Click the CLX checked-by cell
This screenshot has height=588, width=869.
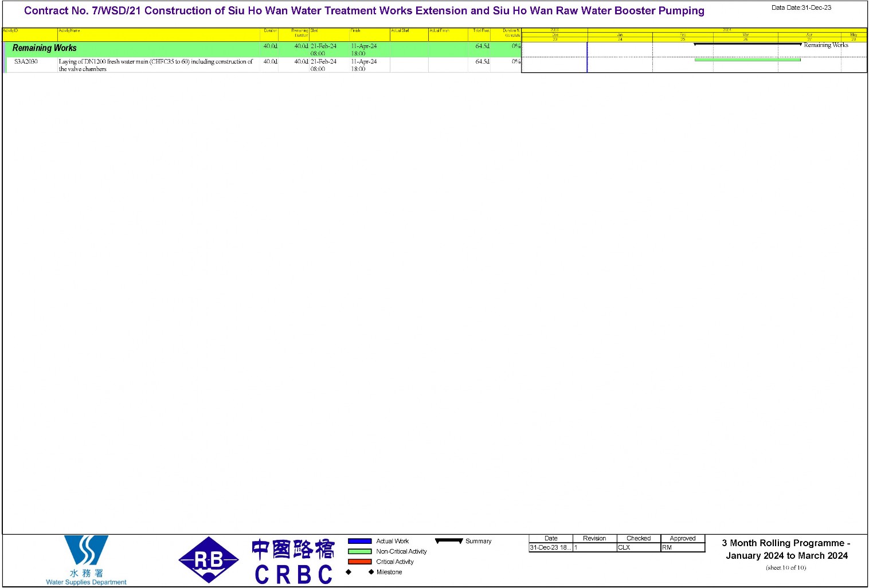click(639, 547)
